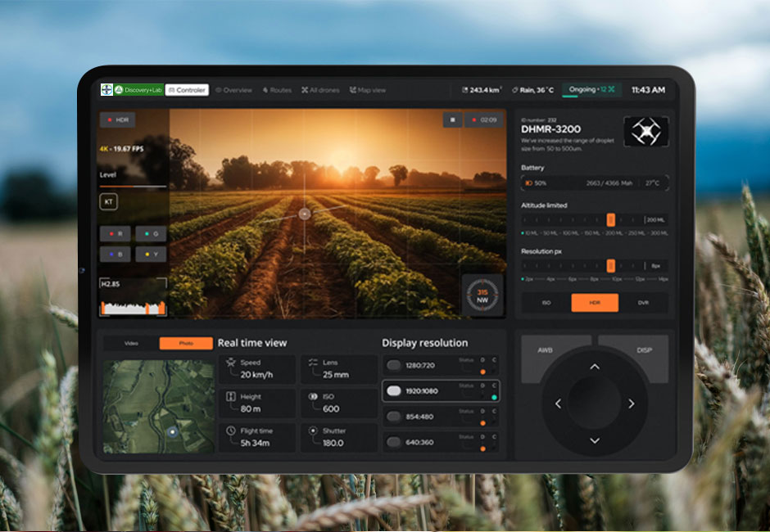Tap the left arrow on D-pad
The image size is (770, 532).
558,404
